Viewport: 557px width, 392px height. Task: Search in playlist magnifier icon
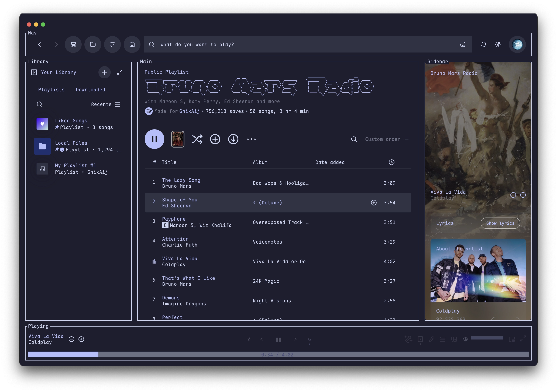[x=354, y=139]
